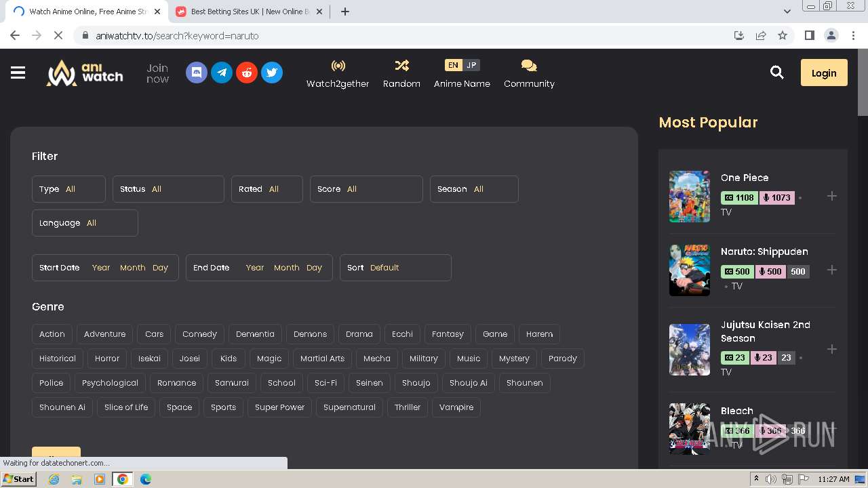Image resolution: width=868 pixels, height=488 pixels.
Task: Open the Type filter dropdown
Action: (x=68, y=189)
